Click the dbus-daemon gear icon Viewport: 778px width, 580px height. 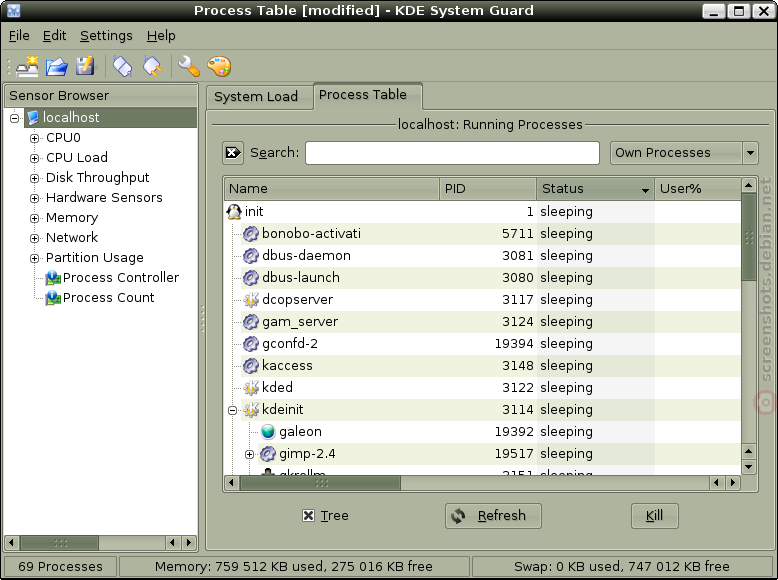[x=251, y=256]
